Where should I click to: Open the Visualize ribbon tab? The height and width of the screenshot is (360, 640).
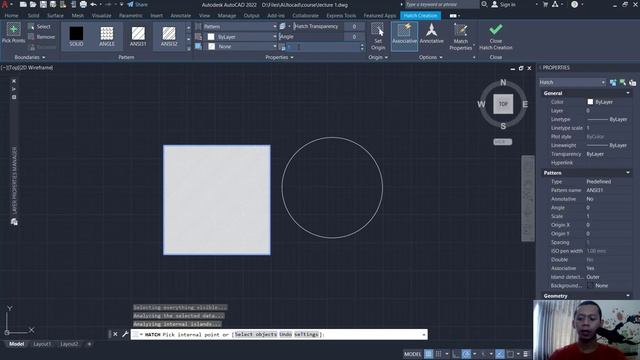coord(101,16)
